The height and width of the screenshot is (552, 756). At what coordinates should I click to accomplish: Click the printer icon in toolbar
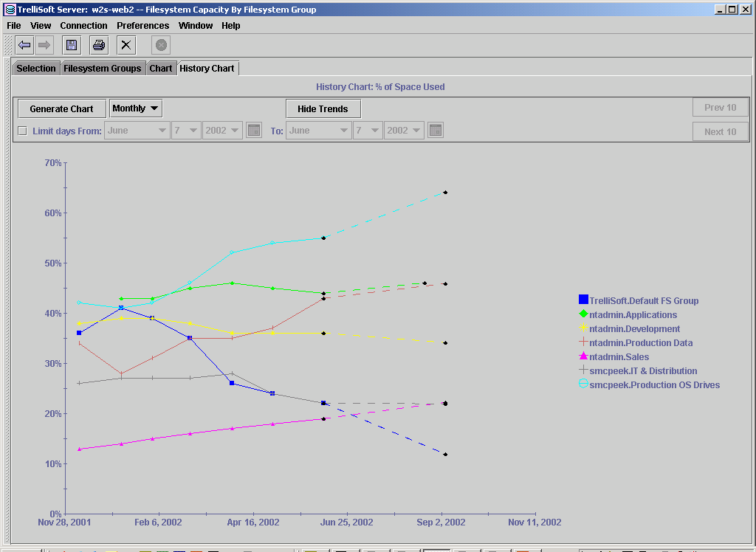99,45
